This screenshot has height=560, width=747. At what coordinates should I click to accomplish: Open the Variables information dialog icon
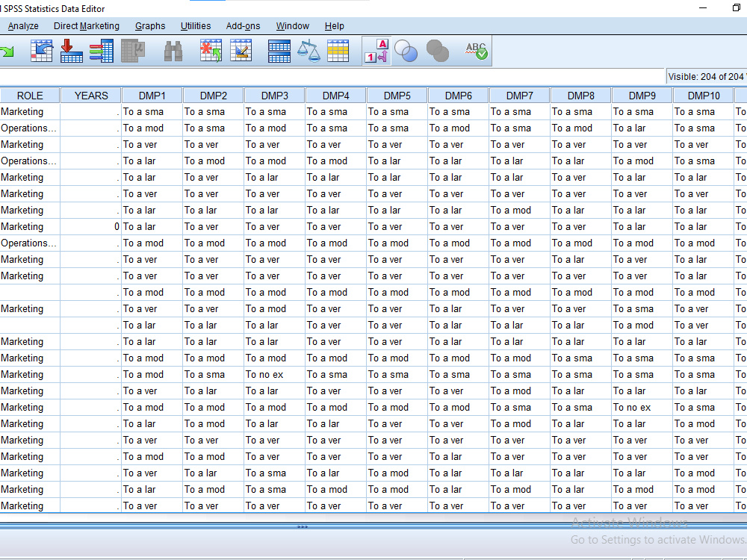tap(101, 52)
